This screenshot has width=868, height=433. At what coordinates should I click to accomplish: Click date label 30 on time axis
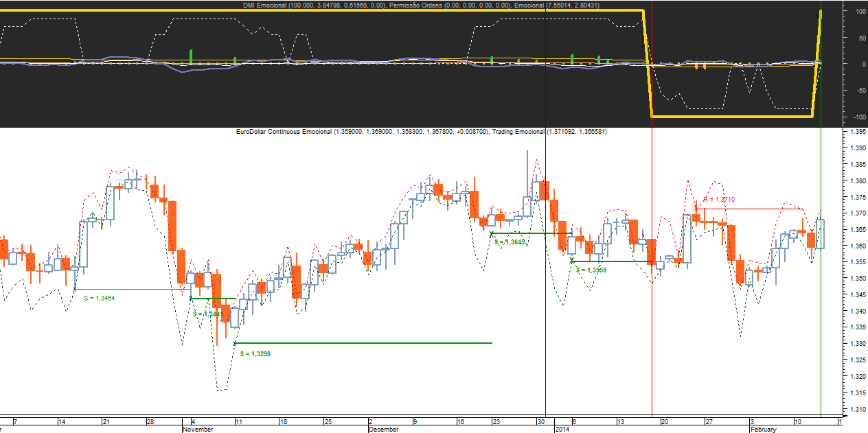pos(541,421)
